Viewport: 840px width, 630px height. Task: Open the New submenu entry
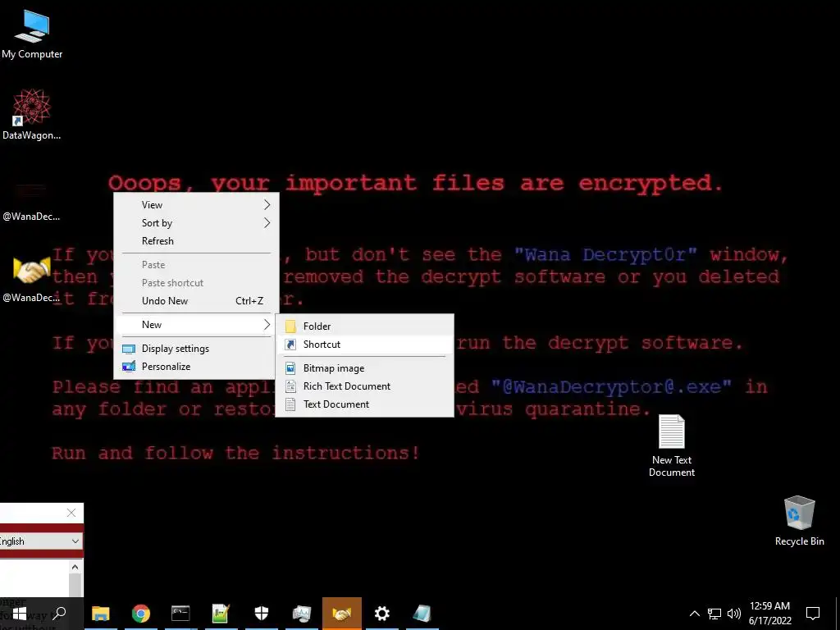[196, 325]
